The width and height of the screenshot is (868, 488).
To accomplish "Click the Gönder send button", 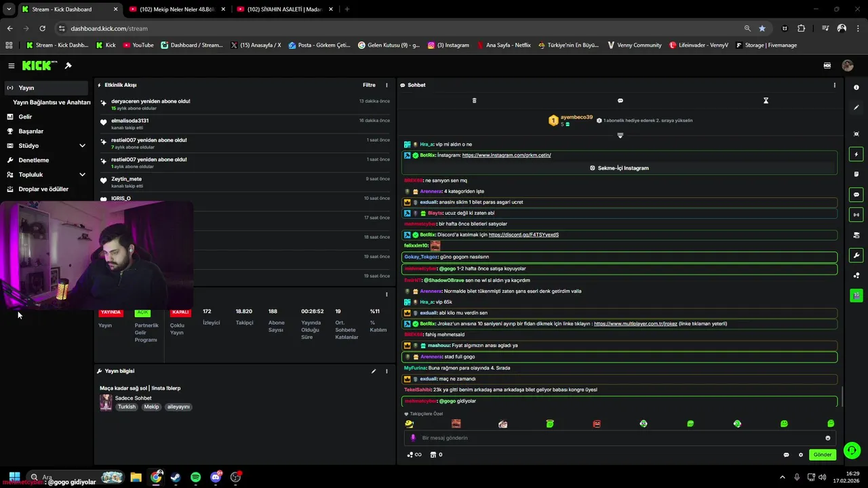I will point(823,455).
